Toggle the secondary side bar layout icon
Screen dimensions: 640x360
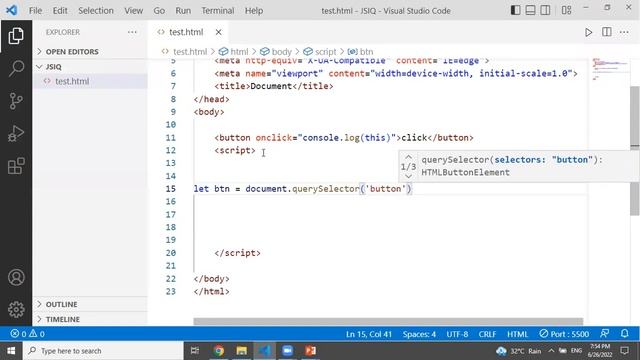(x=545, y=10)
